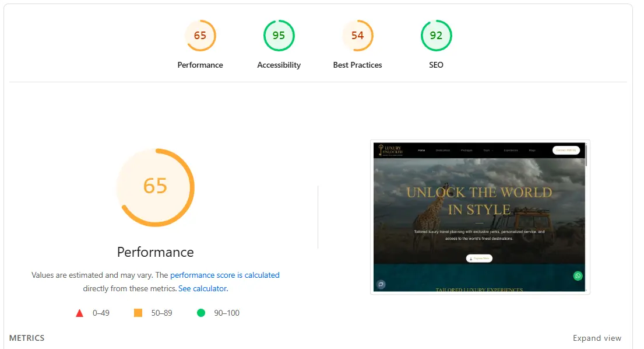This screenshot has height=349, width=644.
Task: Click 'Values are estimated and may vary' text
Action: coord(93,275)
